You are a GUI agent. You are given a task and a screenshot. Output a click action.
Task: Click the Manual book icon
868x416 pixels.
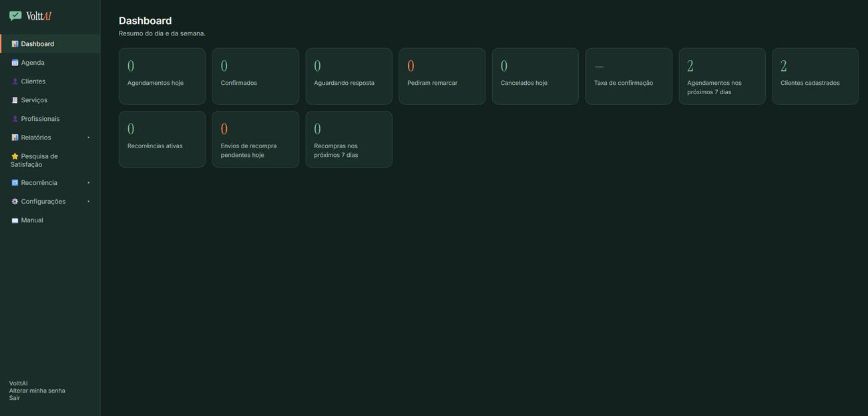coord(15,220)
